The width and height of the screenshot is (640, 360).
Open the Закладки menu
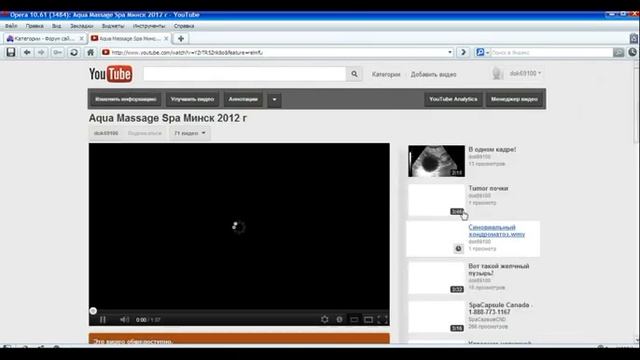point(81,26)
